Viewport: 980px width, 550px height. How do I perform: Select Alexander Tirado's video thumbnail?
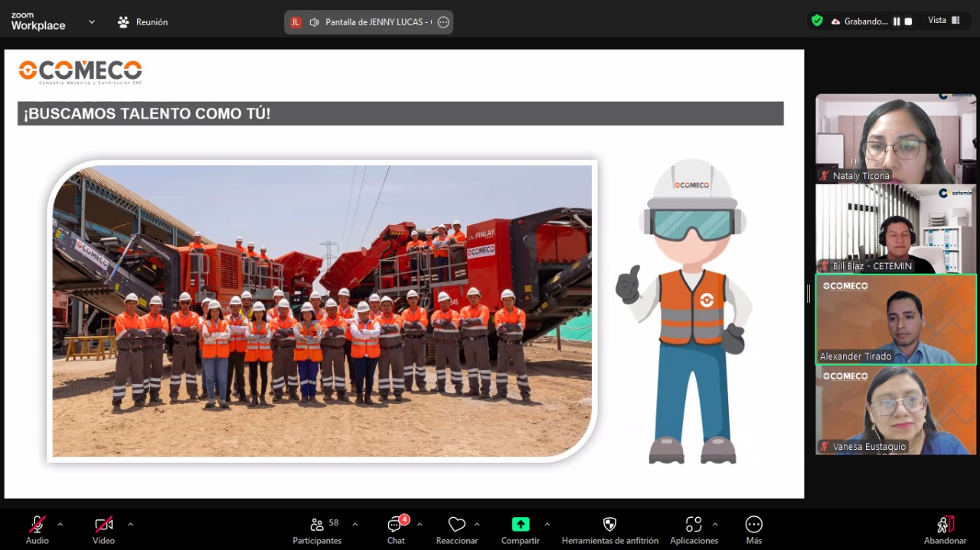click(x=895, y=320)
